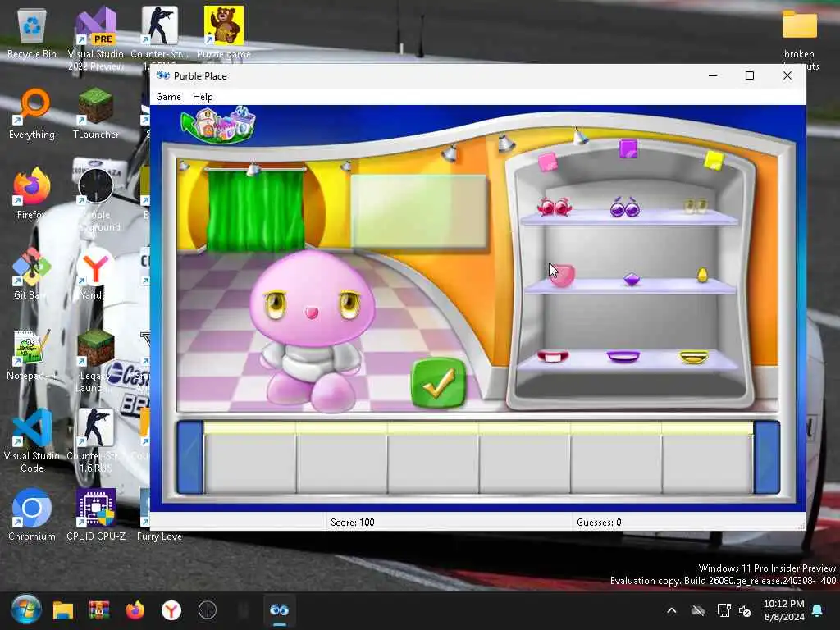Select the yellow nose on the shelf

[702, 275]
